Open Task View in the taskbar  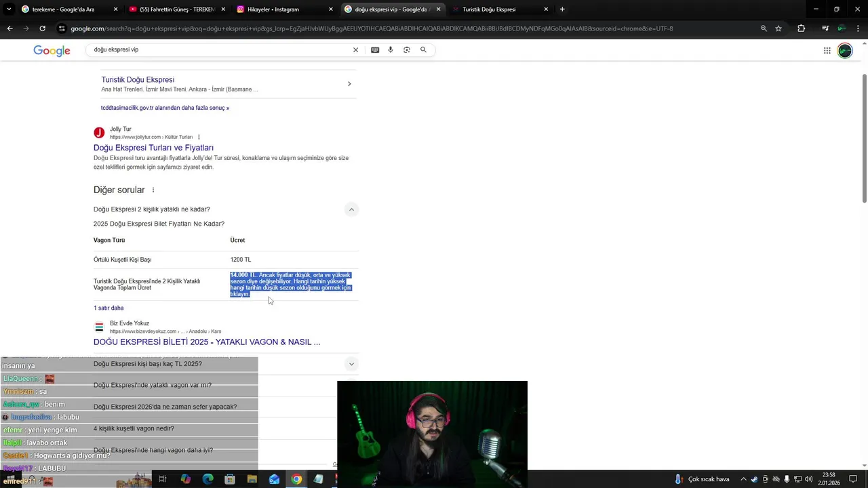coord(163,479)
